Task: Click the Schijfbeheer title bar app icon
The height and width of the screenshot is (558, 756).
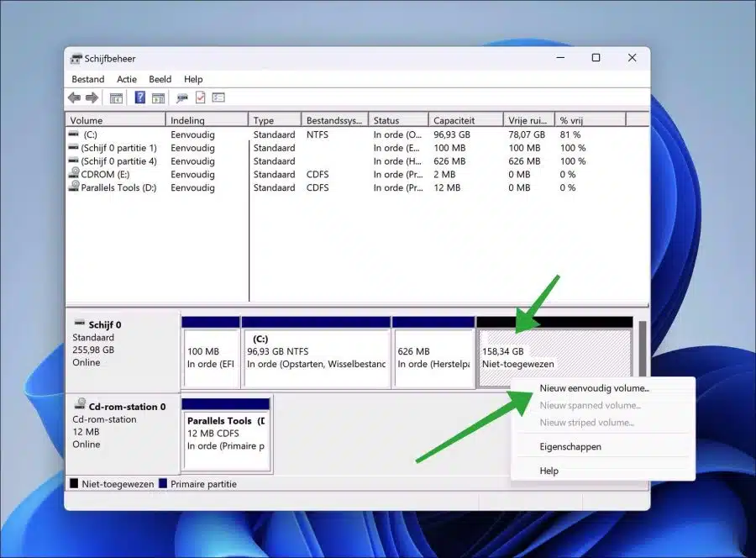Action: click(76, 59)
